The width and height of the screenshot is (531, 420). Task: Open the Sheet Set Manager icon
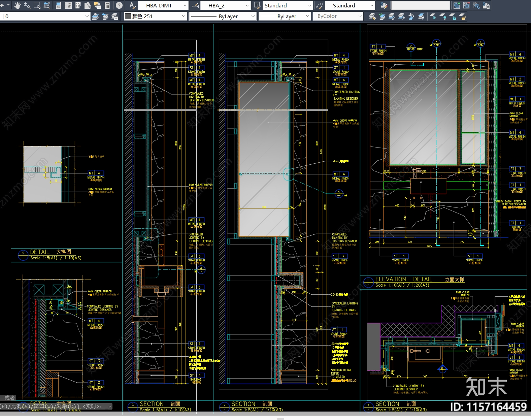88,5
